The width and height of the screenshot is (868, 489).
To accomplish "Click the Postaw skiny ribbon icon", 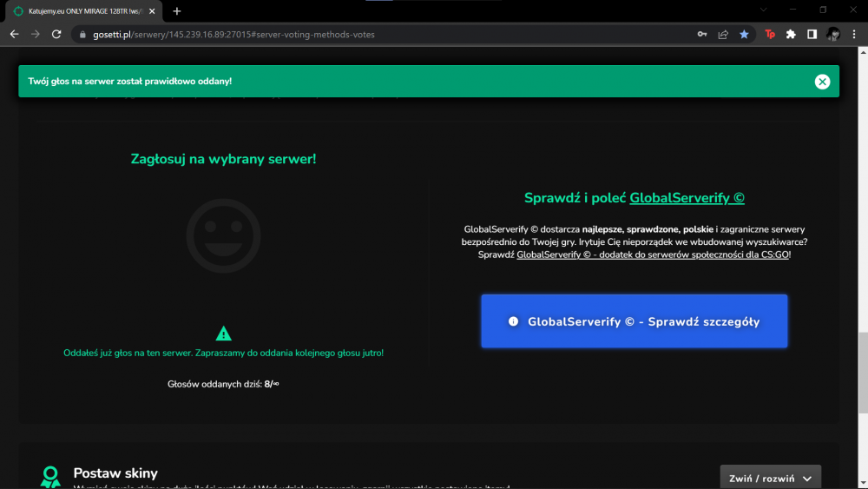I will point(50,477).
